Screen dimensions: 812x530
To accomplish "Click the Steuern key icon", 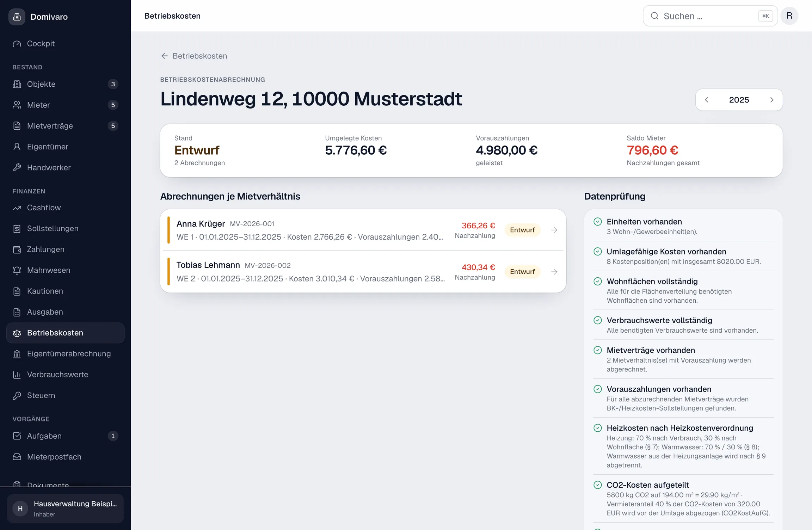I will click(17, 395).
